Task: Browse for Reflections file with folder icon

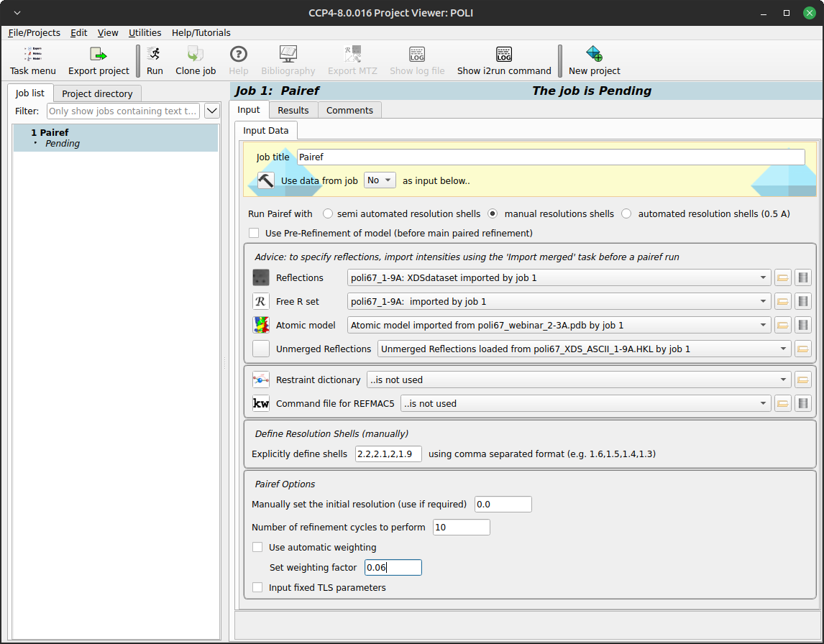Action: coord(782,277)
